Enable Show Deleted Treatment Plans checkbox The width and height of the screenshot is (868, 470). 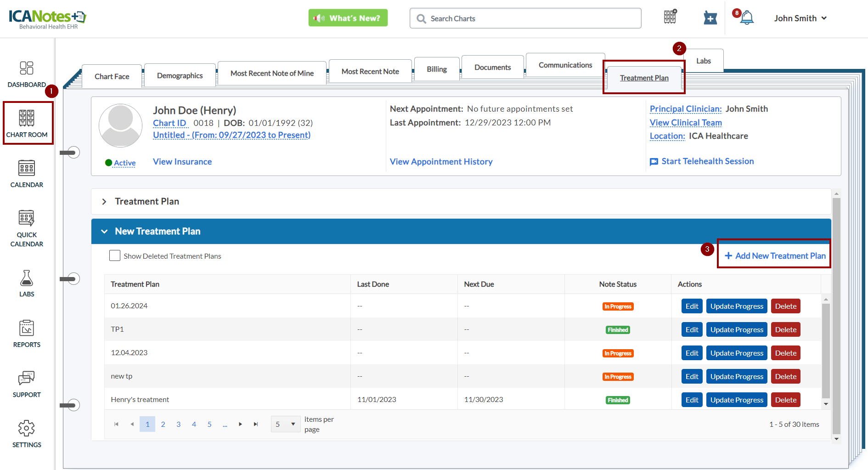click(115, 256)
